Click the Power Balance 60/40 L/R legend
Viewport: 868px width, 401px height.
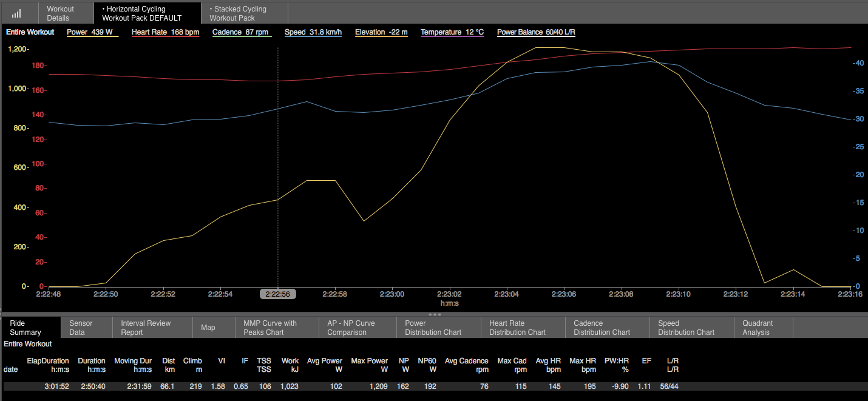click(x=535, y=32)
